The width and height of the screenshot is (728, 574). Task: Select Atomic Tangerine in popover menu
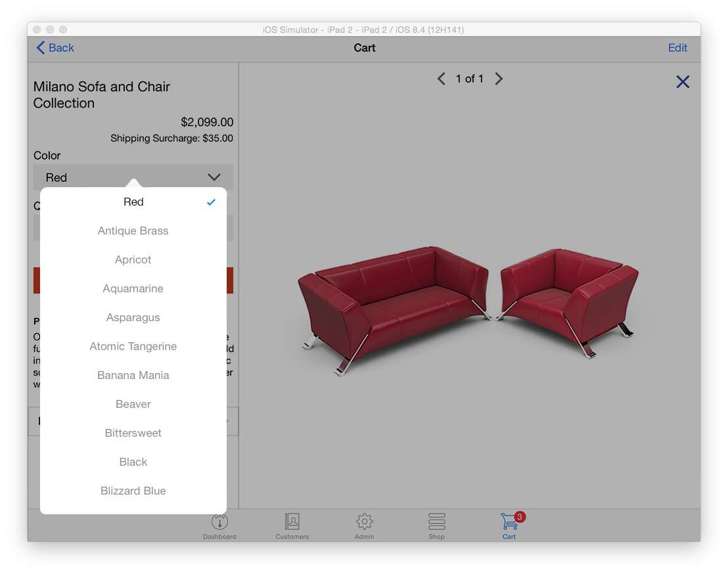coord(133,347)
